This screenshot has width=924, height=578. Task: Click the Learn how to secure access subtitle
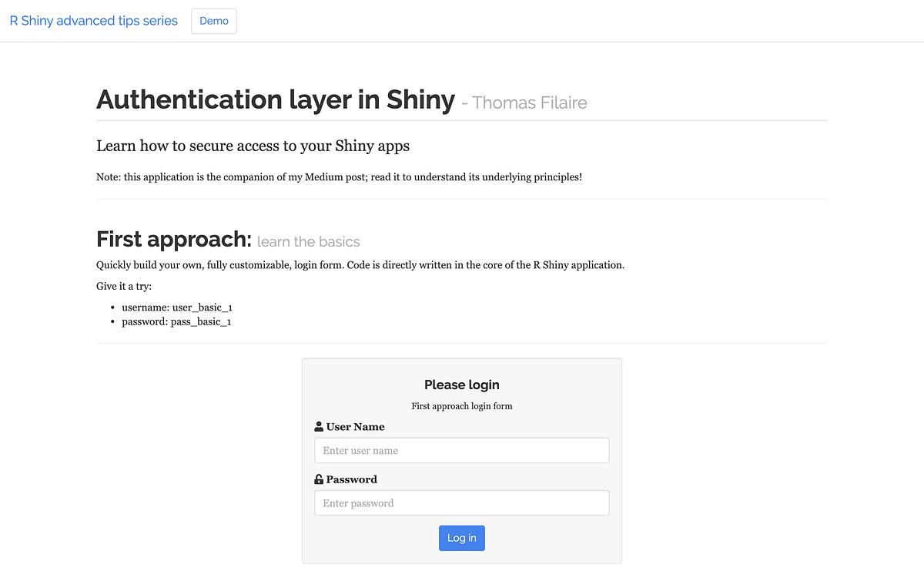pyautogui.click(x=253, y=146)
